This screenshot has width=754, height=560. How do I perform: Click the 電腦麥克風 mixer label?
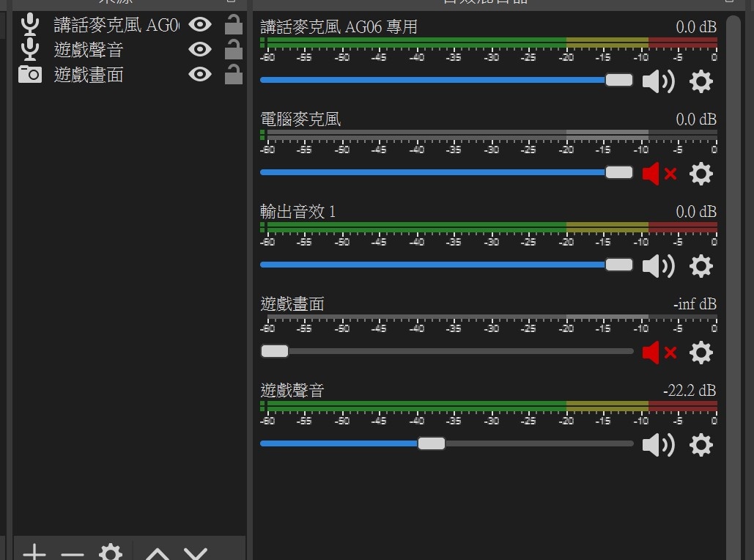tap(300, 119)
